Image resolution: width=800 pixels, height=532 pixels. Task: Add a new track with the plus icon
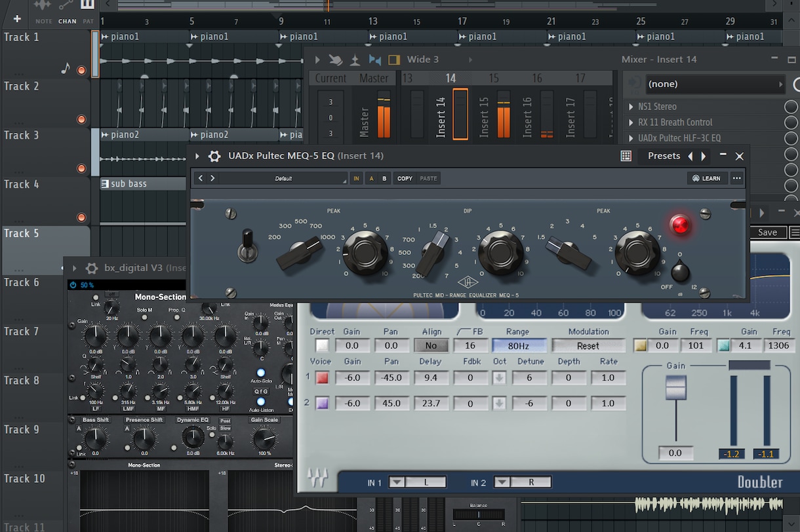(x=17, y=19)
